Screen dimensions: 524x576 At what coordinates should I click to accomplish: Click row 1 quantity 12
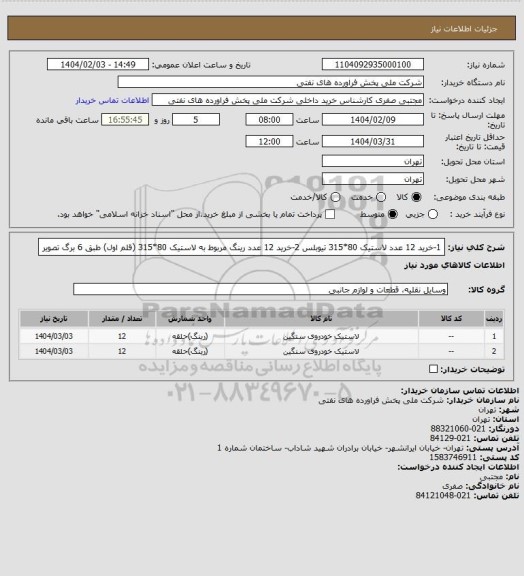pyautogui.click(x=122, y=336)
